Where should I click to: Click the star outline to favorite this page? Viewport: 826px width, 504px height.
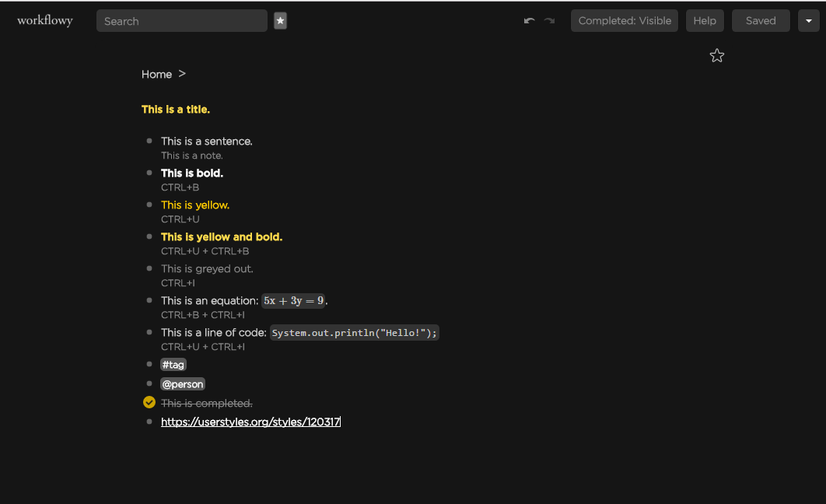tap(716, 55)
